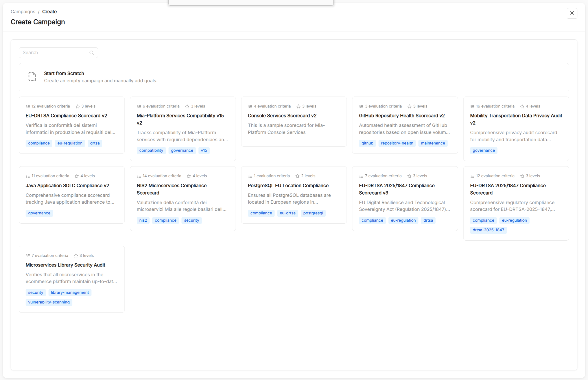Choose Java Application SDLC Compliance v2 template
The width and height of the screenshot is (588, 380).
coord(72,195)
